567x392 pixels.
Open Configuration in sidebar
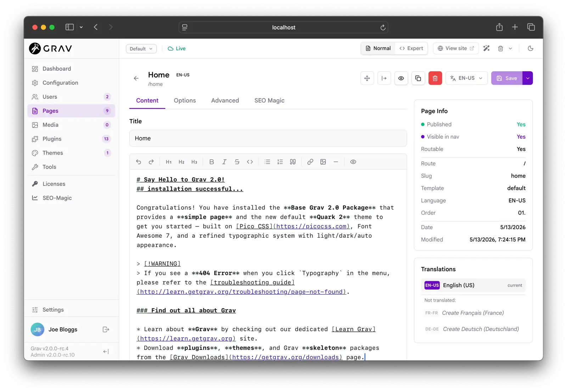pyautogui.click(x=71, y=83)
